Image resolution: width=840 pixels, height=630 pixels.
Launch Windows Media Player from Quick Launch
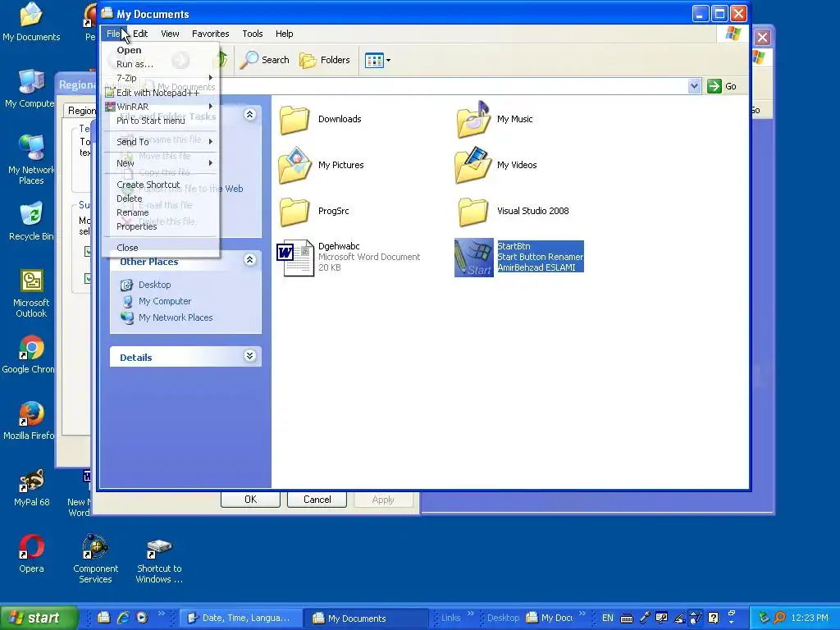point(142,618)
